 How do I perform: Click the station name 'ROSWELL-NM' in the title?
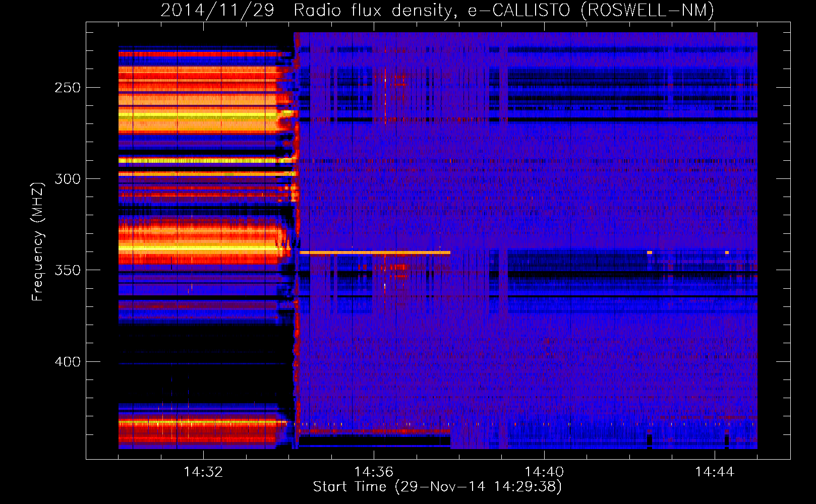coord(648,10)
